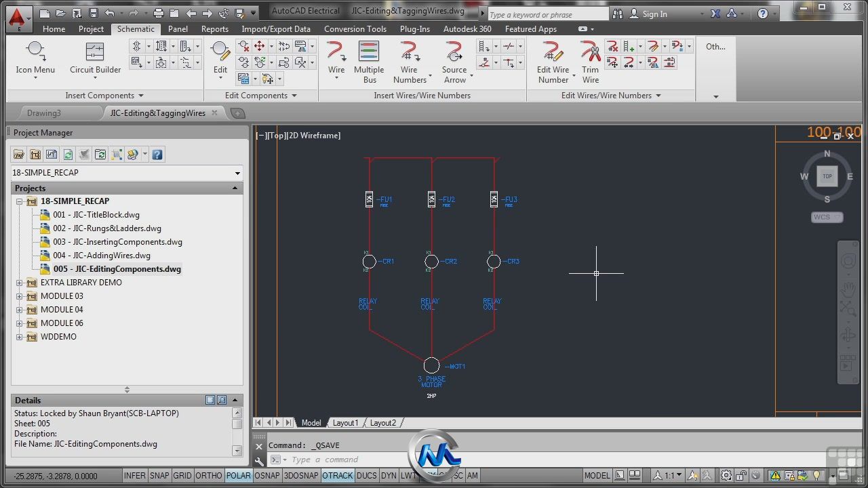
Task: Click the MODEL space status button
Action: [597, 476]
